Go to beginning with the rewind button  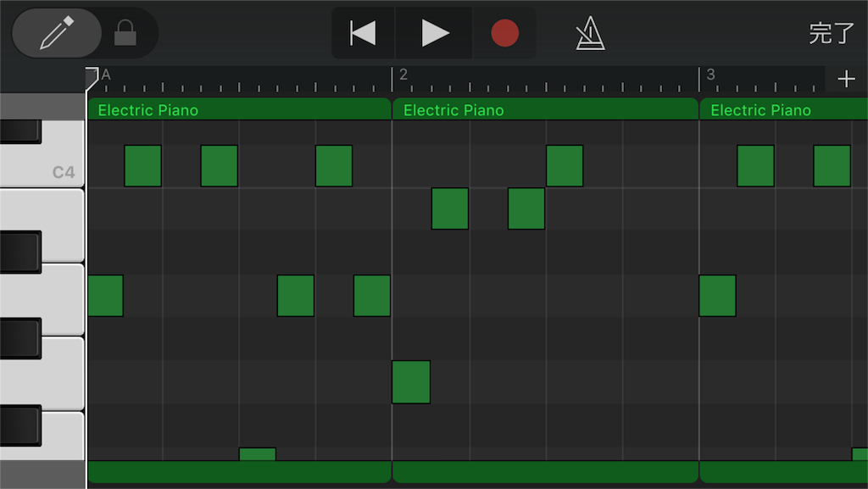point(363,33)
